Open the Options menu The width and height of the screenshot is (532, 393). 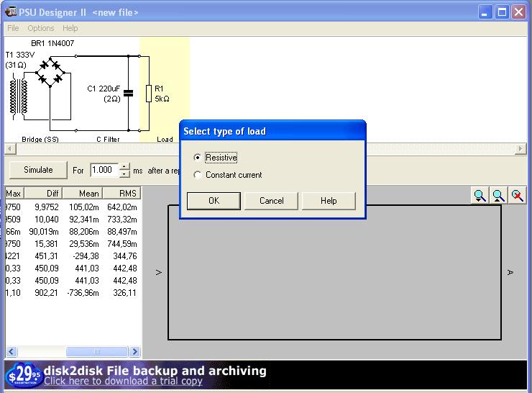(41, 28)
